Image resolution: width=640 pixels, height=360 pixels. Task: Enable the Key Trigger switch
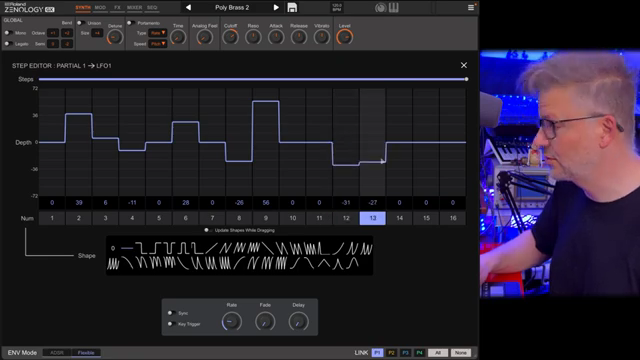click(x=171, y=324)
